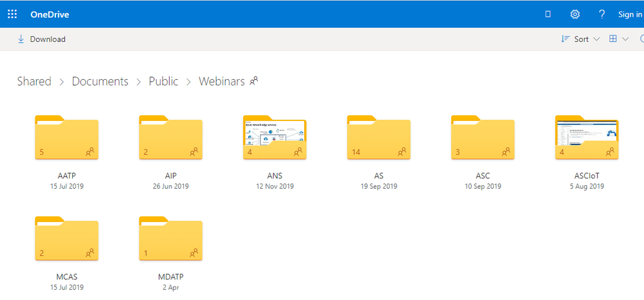Click the AS folder name label
644x300 pixels.
coord(378,176)
